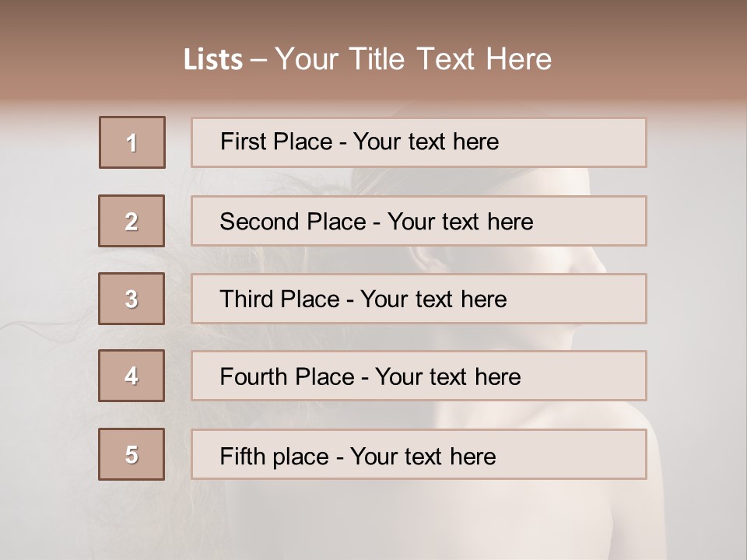Viewport: 747px width, 560px height.
Task: Click the Second Place text box
Action: pyautogui.click(x=419, y=221)
